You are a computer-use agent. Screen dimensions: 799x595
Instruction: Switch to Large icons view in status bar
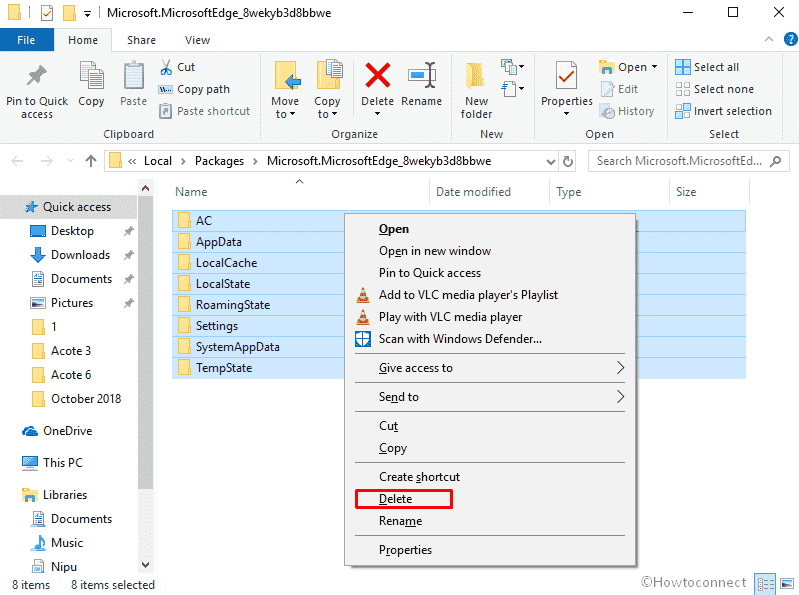tap(787, 583)
